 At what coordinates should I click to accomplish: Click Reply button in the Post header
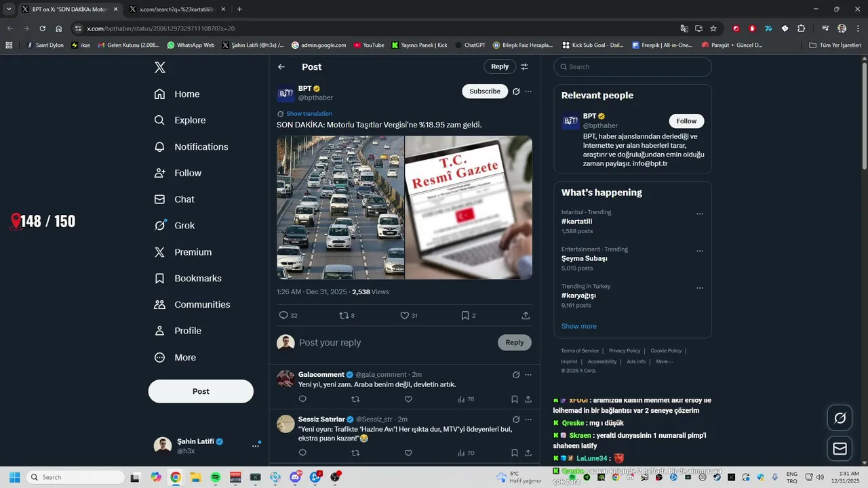(500, 66)
